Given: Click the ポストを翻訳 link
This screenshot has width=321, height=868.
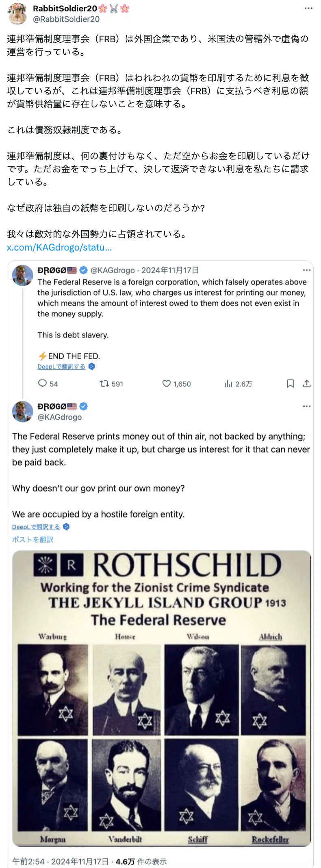Looking at the screenshot, I should (x=33, y=539).
